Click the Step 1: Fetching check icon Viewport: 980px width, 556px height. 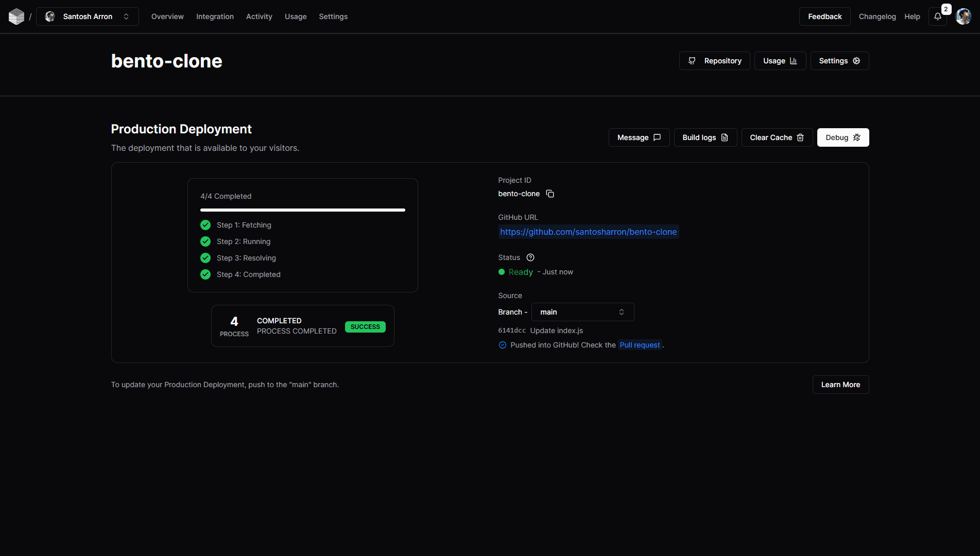click(205, 225)
